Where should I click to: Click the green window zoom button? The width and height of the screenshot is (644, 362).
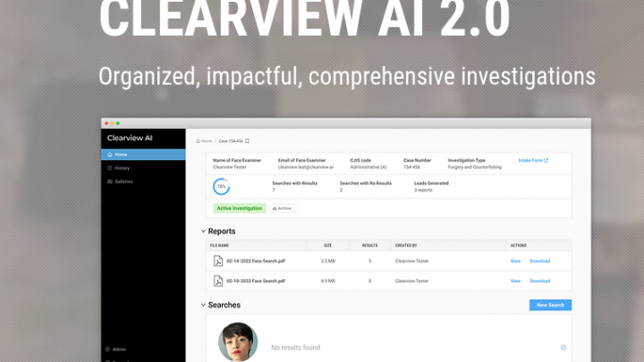click(118, 123)
